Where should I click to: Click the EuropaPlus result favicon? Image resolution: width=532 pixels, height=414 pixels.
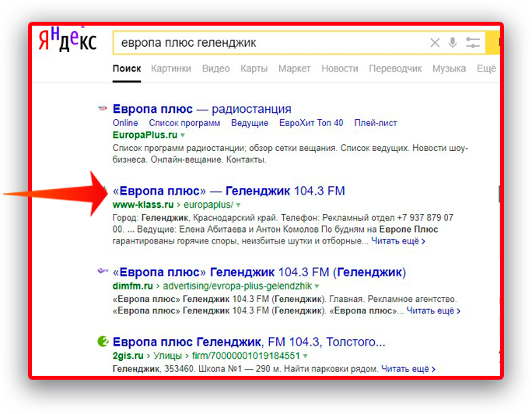(103, 109)
